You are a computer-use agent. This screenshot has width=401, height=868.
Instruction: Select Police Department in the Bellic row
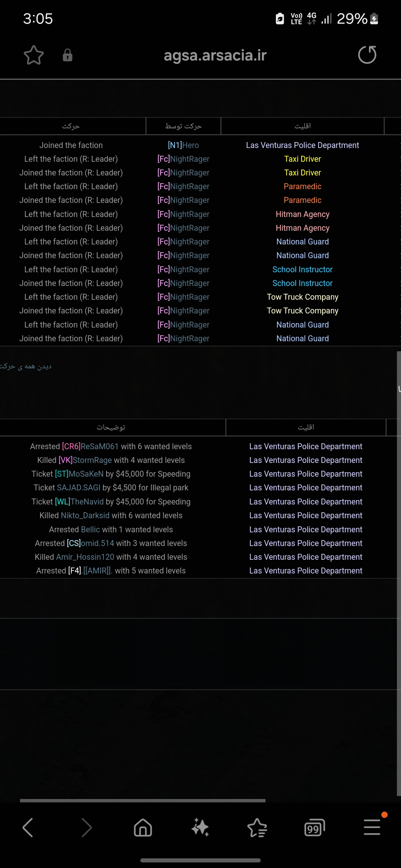[x=306, y=529]
